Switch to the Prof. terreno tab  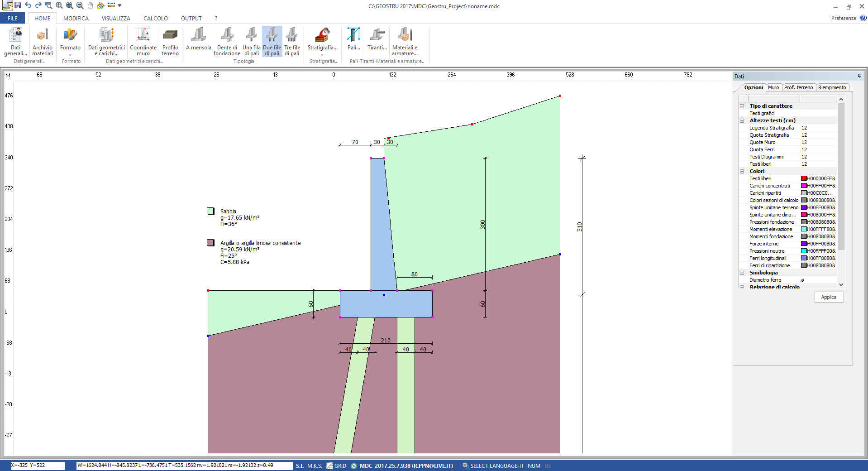(799, 87)
